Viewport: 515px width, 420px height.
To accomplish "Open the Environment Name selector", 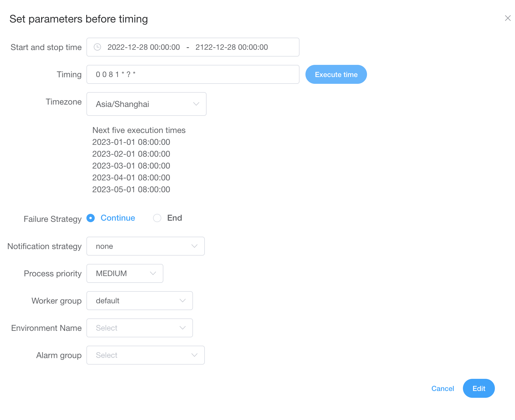I will (x=139, y=328).
